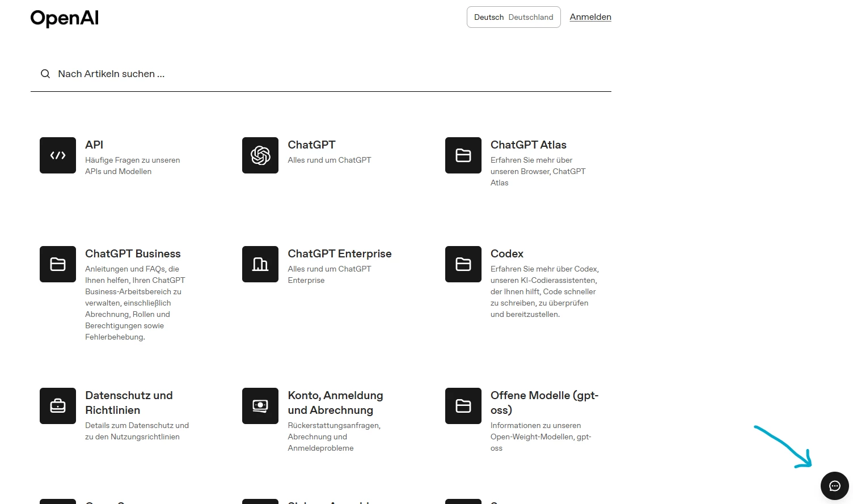Focus the Nach Artikeln suchen field
The width and height of the screenshot is (853, 504).
321,74
